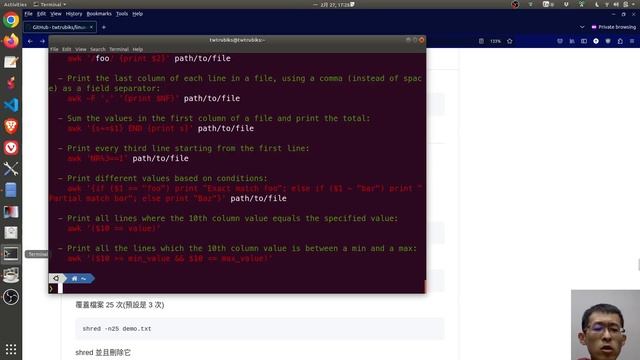Open terminal window Help menu
This screenshot has height=360, width=640.
138,49
